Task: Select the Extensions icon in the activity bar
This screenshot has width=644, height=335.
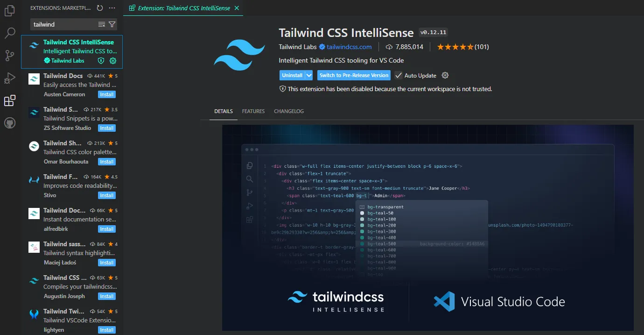Action: click(x=10, y=100)
